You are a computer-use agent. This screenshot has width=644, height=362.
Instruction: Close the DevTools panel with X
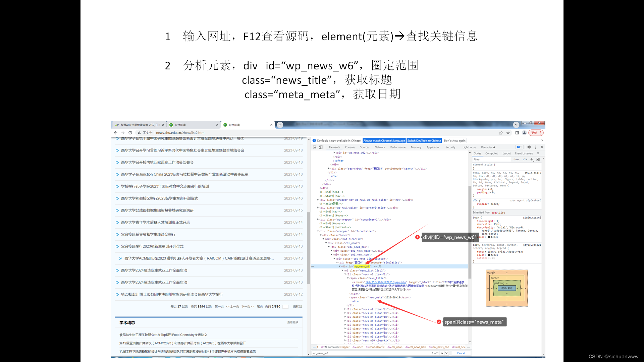tap(542, 147)
